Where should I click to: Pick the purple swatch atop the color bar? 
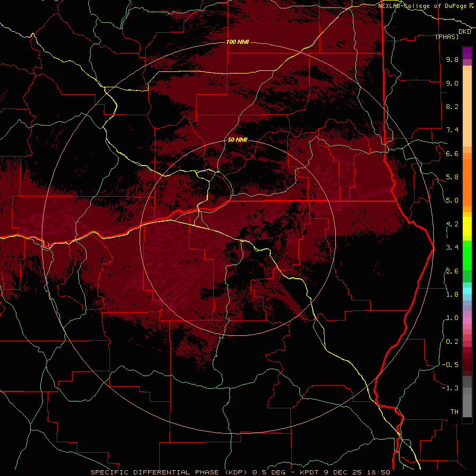(467, 53)
